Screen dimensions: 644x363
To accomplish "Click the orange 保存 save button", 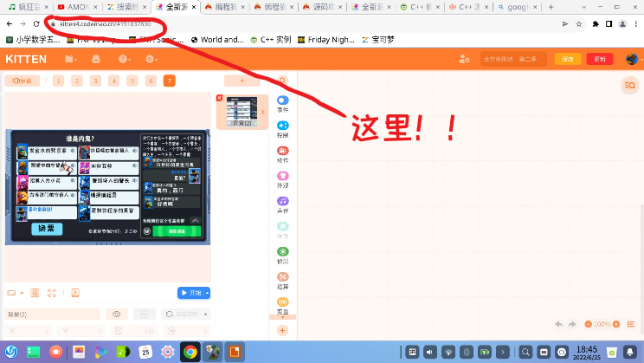I will click(568, 59).
